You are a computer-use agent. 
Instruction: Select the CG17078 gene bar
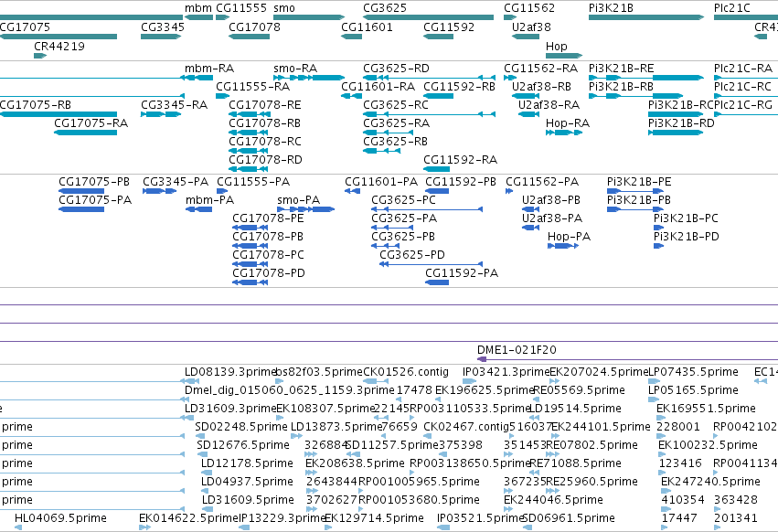pyautogui.click(x=249, y=37)
